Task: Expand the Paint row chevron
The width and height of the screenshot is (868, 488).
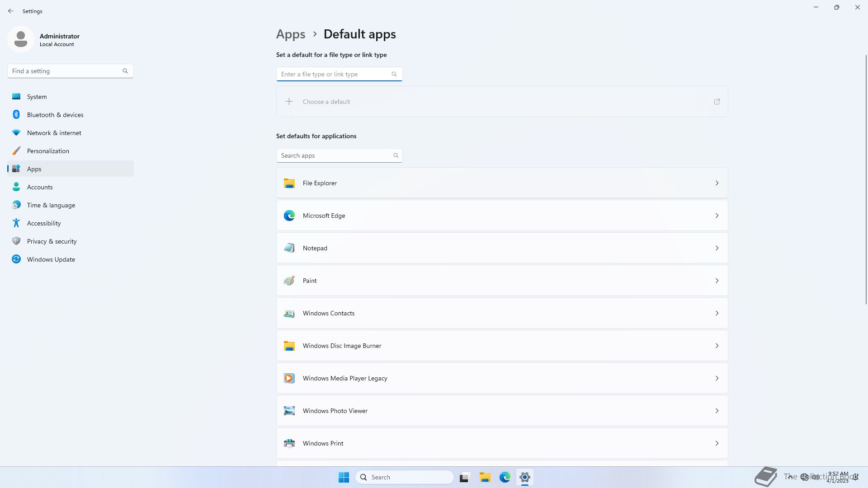Action: 717,281
